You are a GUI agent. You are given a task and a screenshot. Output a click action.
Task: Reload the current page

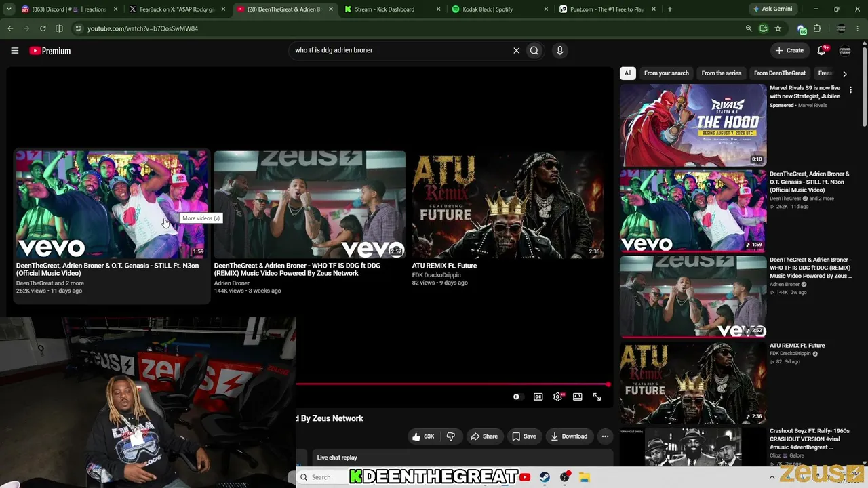coord(43,28)
